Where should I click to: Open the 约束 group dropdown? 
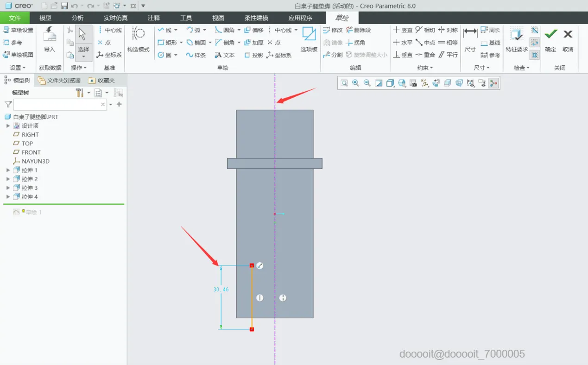point(425,68)
